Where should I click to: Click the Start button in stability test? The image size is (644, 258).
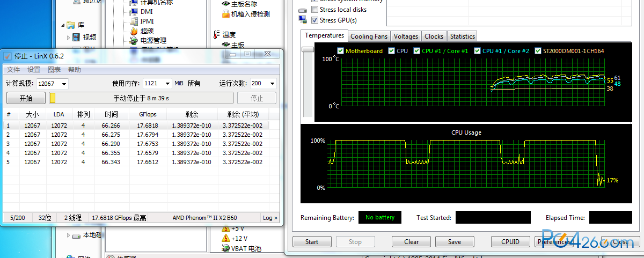pyautogui.click(x=312, y=242)
